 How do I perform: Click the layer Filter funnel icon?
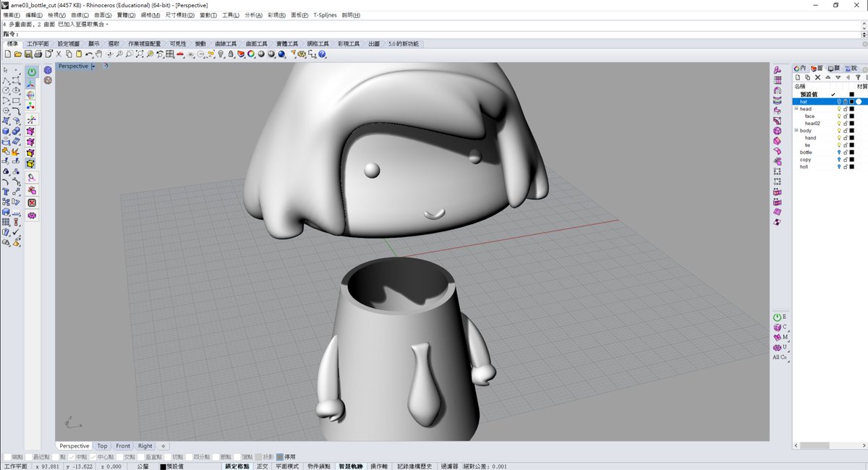pyautogui.click(x=858, y=77)
